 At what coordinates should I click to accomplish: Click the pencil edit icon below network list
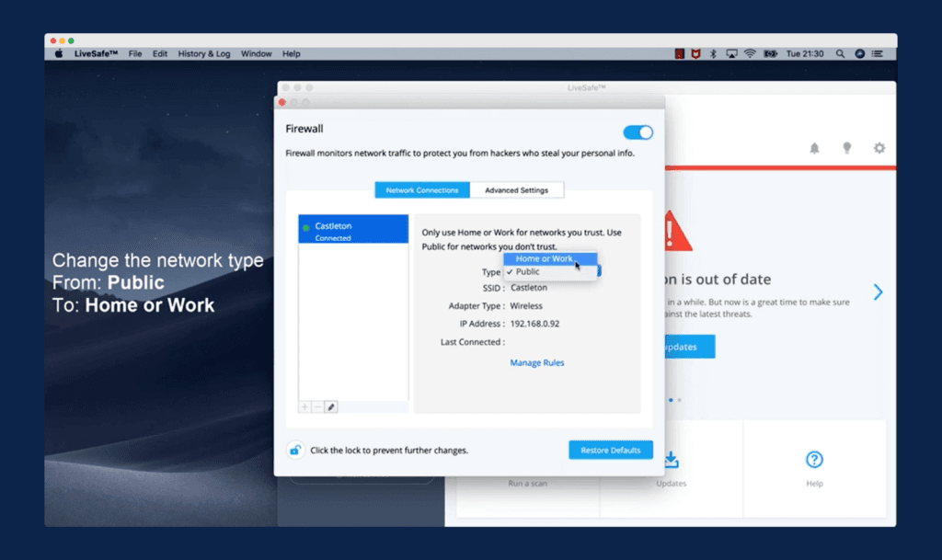coord(331,406)
